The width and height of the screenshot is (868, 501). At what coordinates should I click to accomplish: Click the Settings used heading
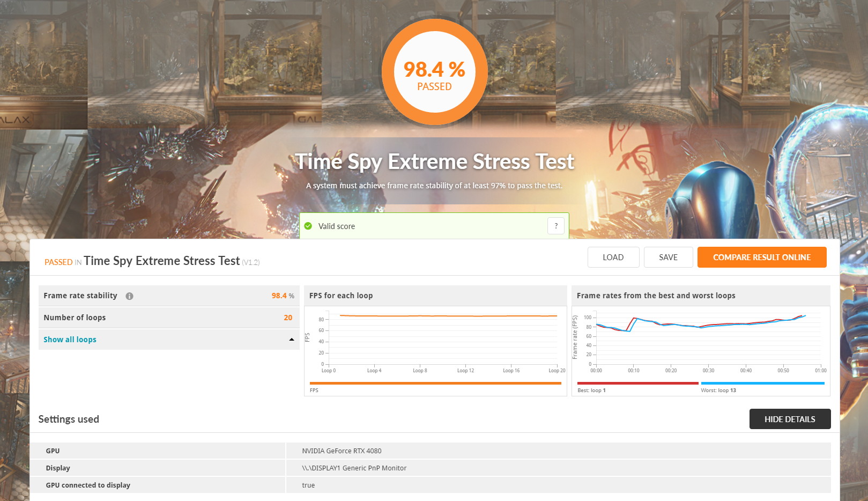tap(69, 419)
